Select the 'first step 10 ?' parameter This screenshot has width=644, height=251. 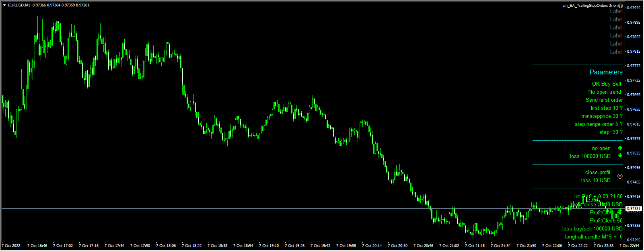606,108
